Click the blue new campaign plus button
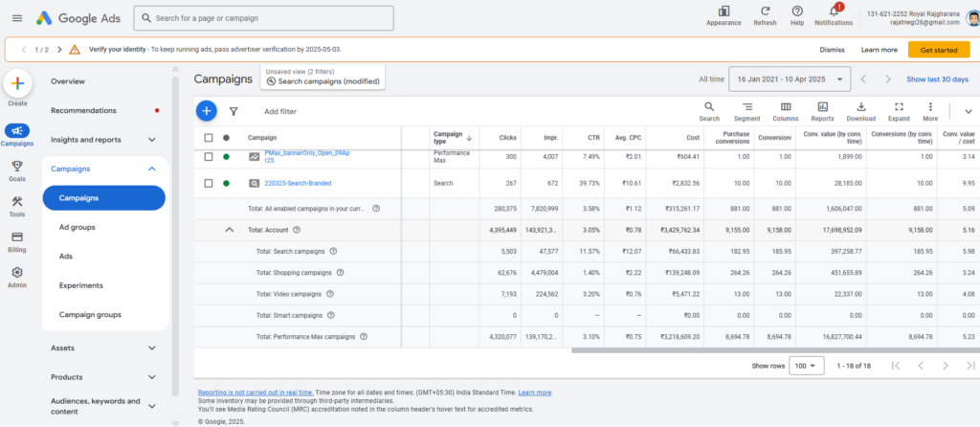This screenshot has height=427, width=980. click(207, 111)
